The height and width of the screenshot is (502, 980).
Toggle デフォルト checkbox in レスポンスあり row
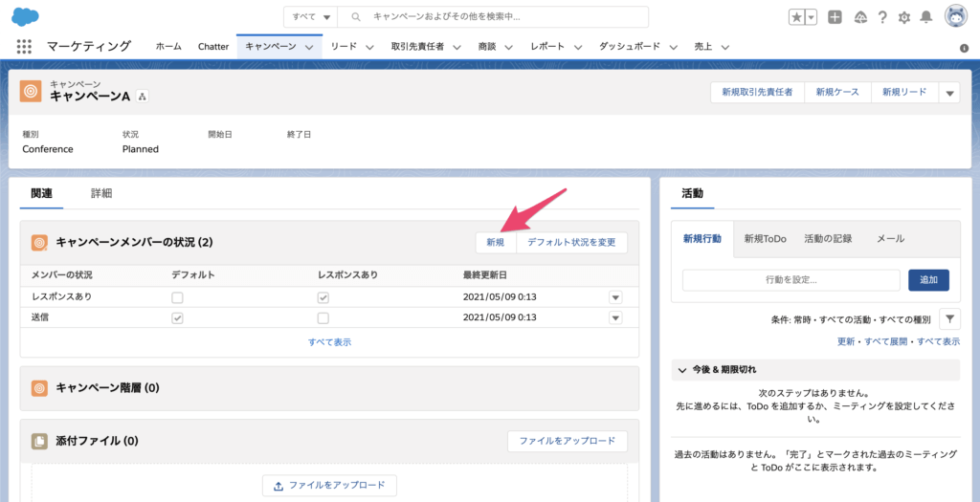click(x=177, y=297)
